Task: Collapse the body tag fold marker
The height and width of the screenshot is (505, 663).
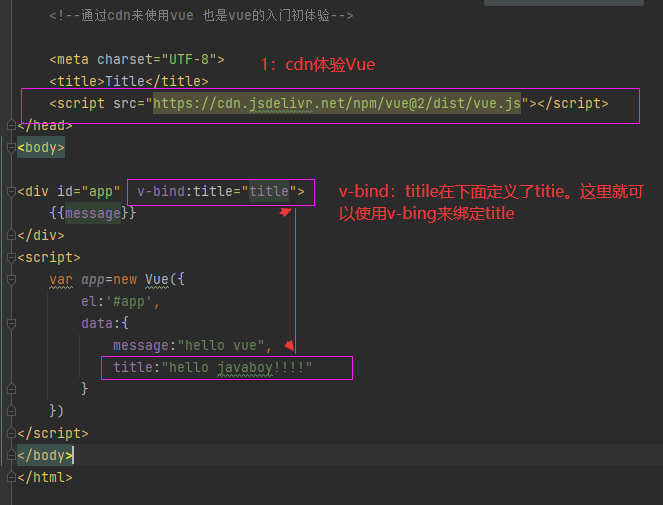Action: point(11,147)
